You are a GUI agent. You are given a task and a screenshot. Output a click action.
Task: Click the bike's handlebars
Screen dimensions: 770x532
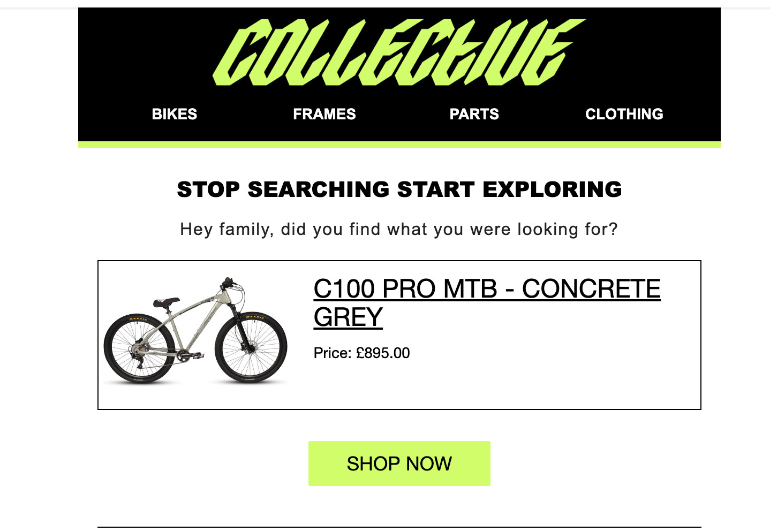point(230,283)
